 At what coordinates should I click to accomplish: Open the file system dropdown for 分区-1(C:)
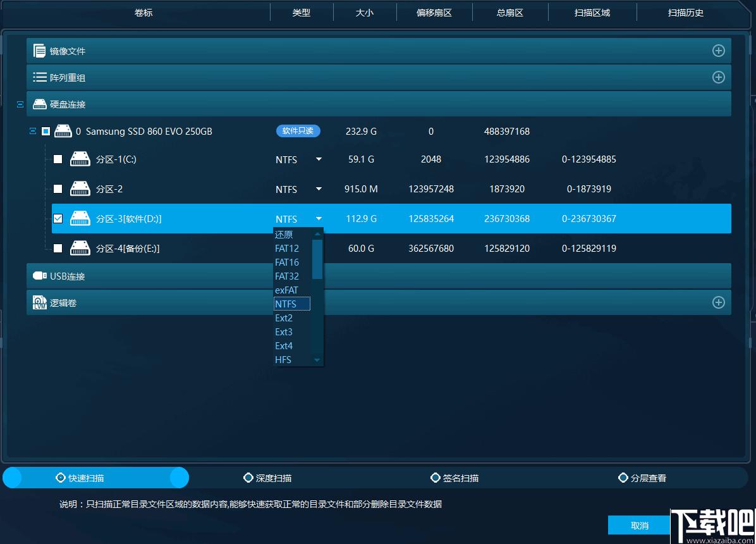pyautogui.click(x=319, y=159)
